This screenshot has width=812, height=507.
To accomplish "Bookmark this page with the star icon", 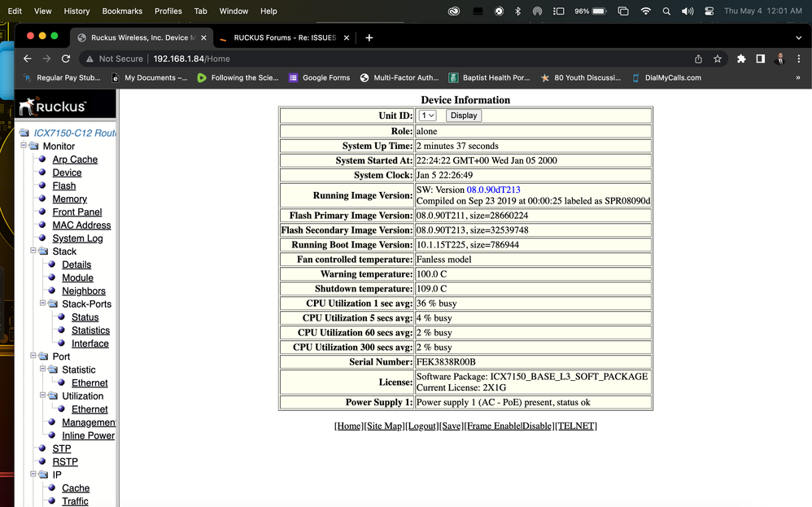I will (x=718, y=59).
